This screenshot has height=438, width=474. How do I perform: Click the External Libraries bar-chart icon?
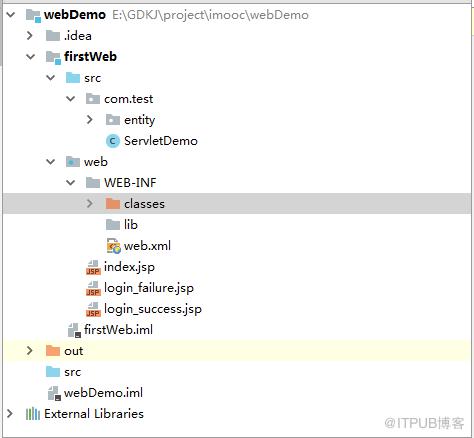pos(33,414)
